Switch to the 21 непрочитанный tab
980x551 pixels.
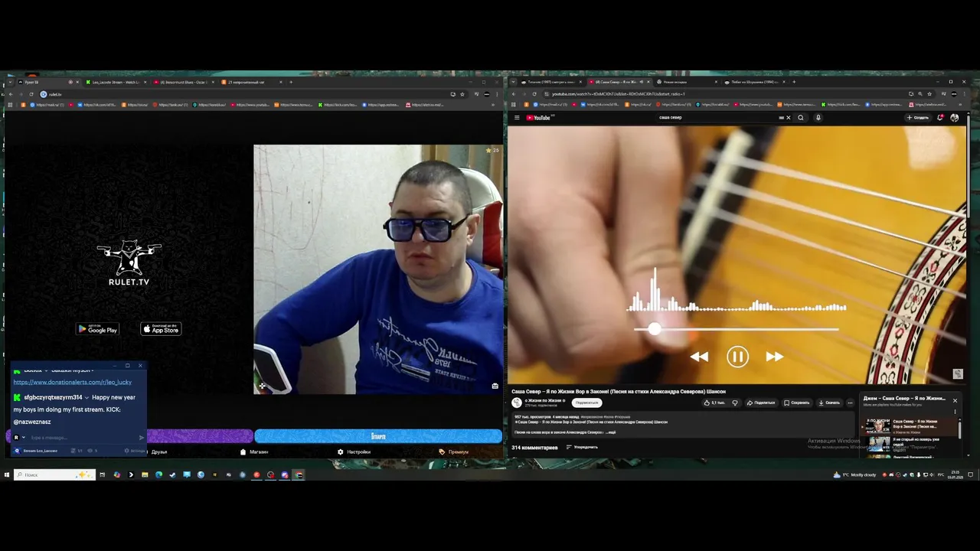pos(251,82)
